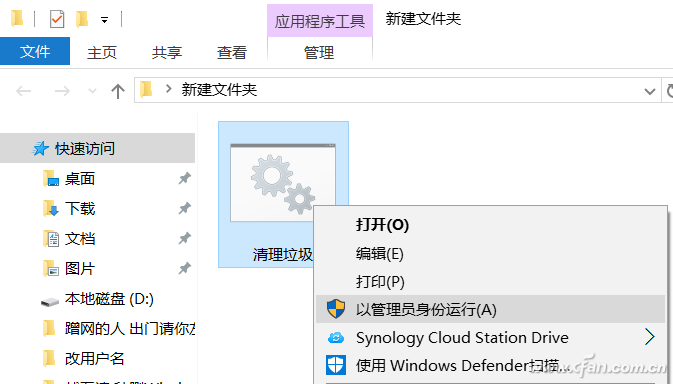Click 打开(O) in the context menu
This screenshot has height=384, width=673.
click(x=382, y=225)
